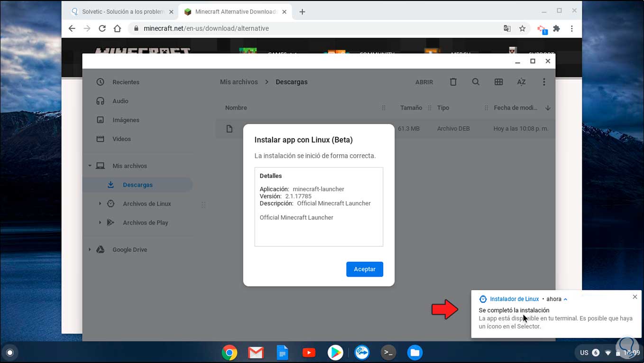The image size is (644, 363).
Task: Click the 61.3 MB file size cell
Action: click(409, 129)
